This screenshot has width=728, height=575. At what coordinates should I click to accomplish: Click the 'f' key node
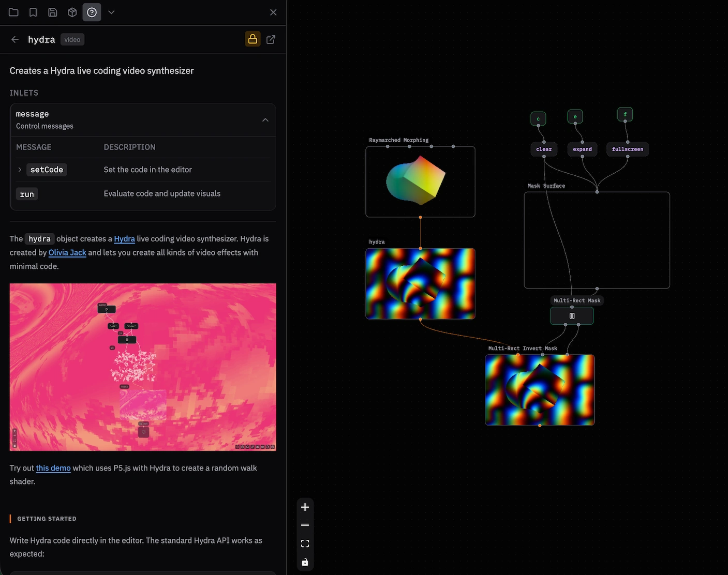(625, 114)
